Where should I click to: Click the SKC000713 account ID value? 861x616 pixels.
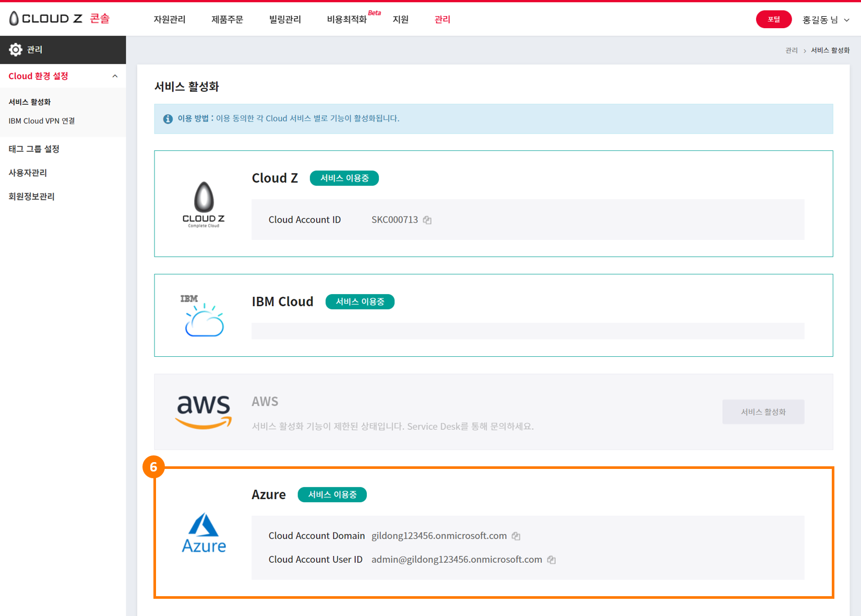pyautogui.click(x=394, y=220)
